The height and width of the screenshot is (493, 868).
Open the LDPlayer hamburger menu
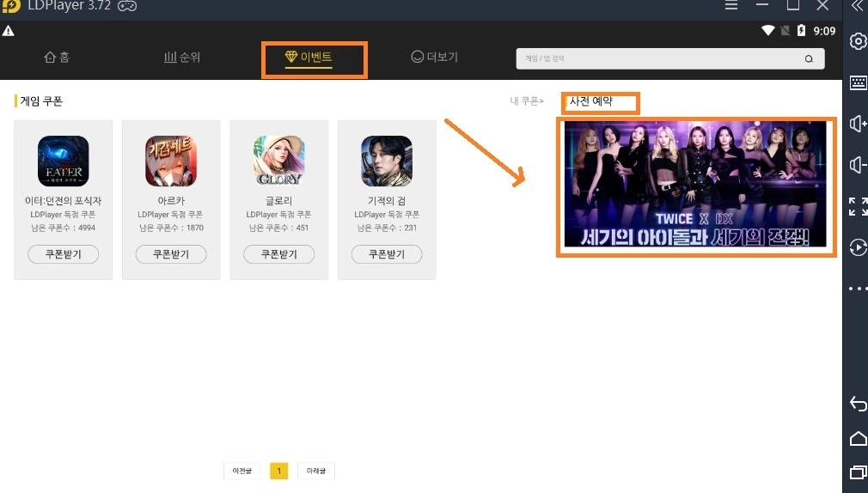click(x=731, y=5)
